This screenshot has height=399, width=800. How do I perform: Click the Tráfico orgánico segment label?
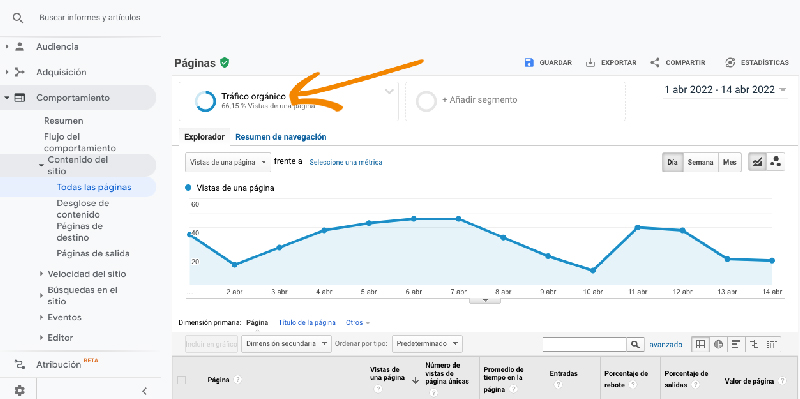pyautogui.click(x=253, y=96)
